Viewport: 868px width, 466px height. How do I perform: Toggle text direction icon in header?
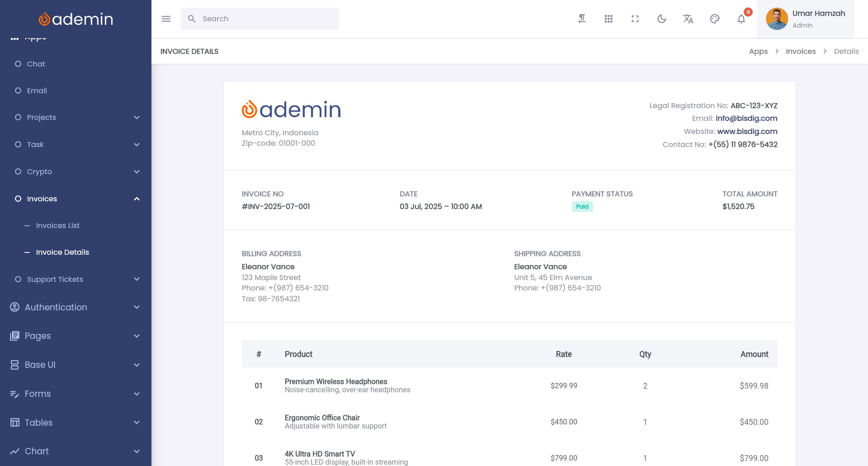pyautogui.click(x=582, y=19)
